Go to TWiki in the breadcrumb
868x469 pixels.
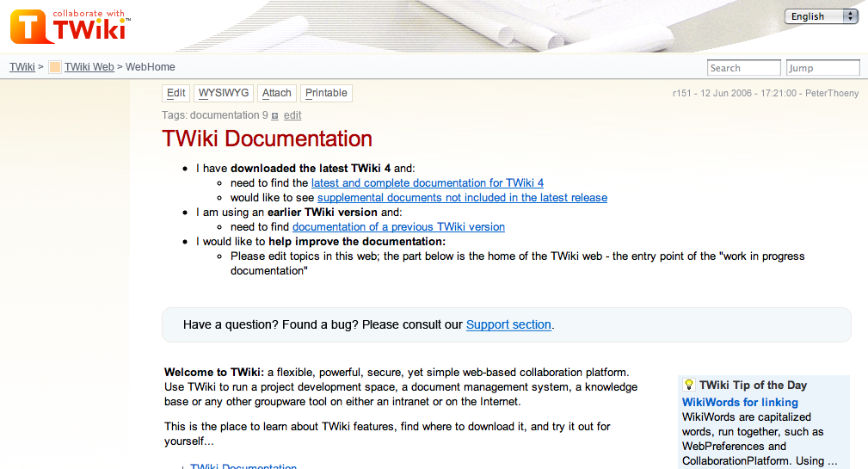pos(22,67)
